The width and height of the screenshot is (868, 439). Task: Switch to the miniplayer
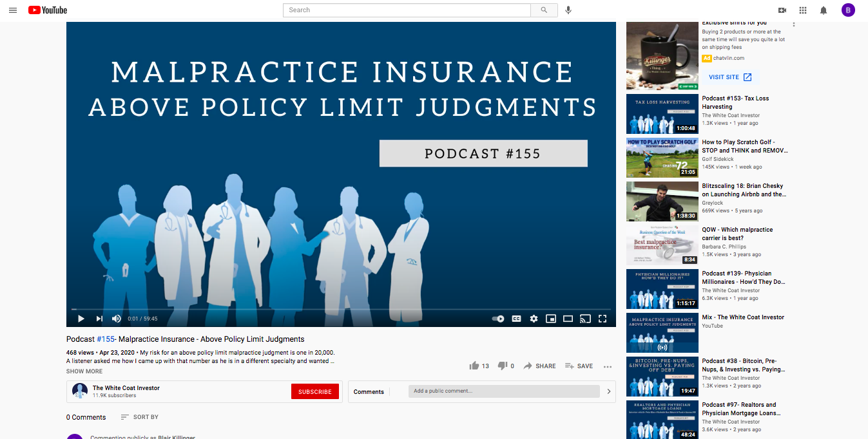(551, 319)
